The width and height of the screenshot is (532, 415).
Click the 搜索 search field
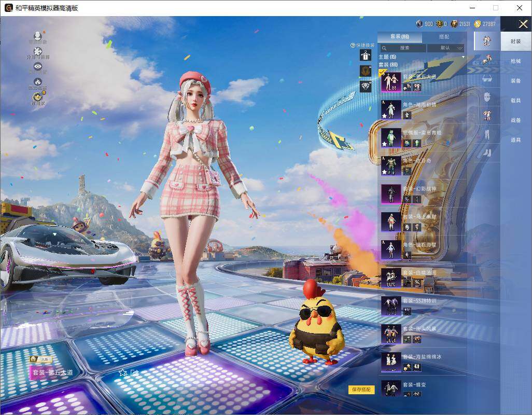click(x=402, y=48)
